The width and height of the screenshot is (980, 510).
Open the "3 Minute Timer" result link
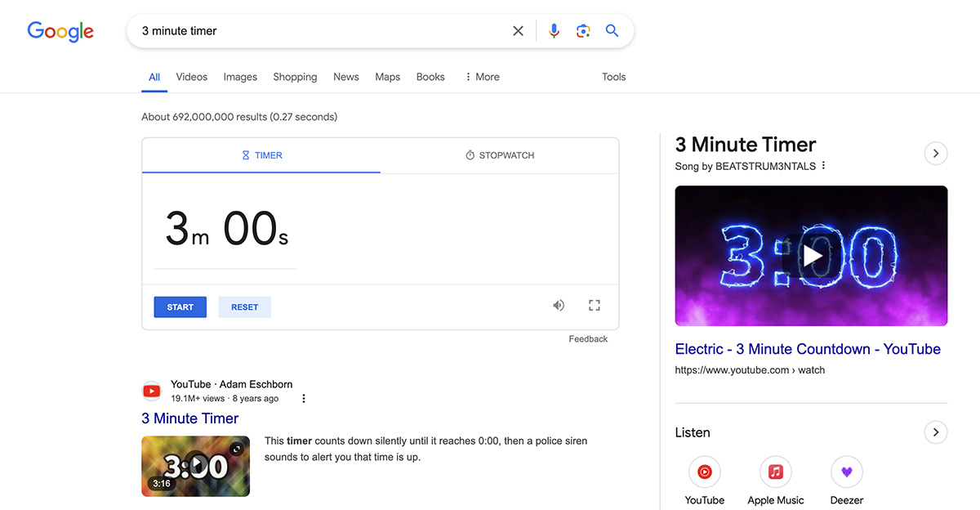tap(190, 418)
